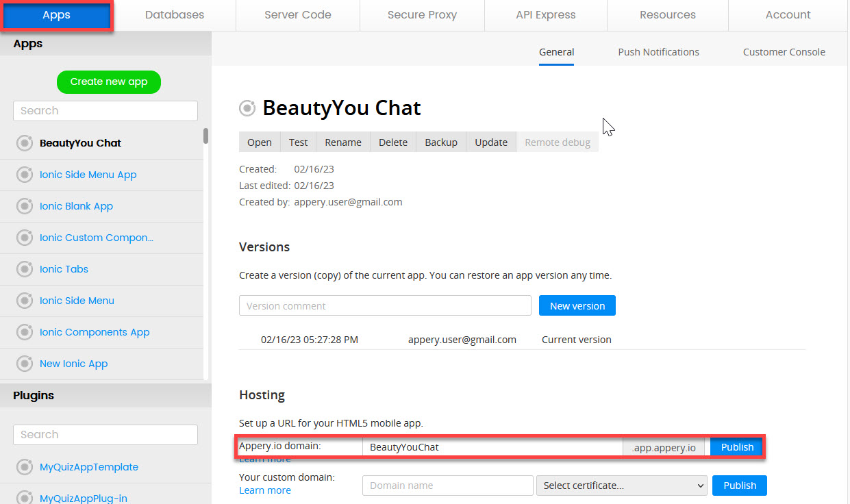The image size is (850, 504).
Task: Open MyQuizAppPlug-in plugin
Action: pyautogui.click(x=84, y=499)
